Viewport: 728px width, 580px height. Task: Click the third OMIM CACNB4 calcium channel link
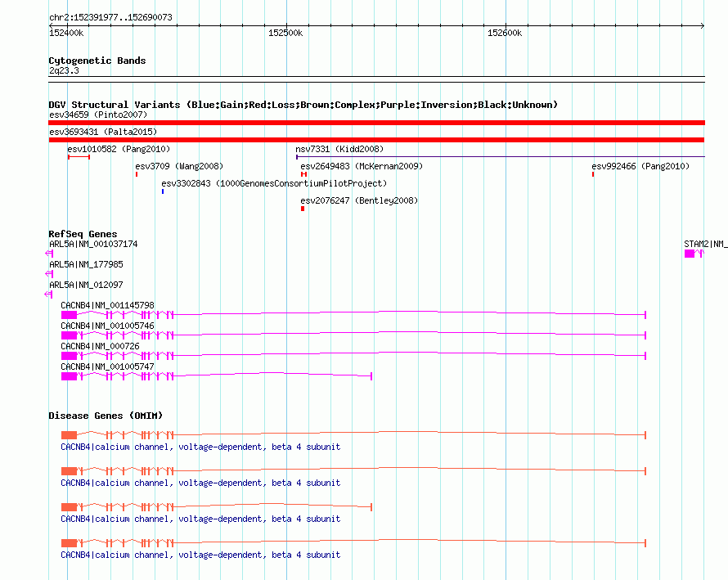[200, 519]
